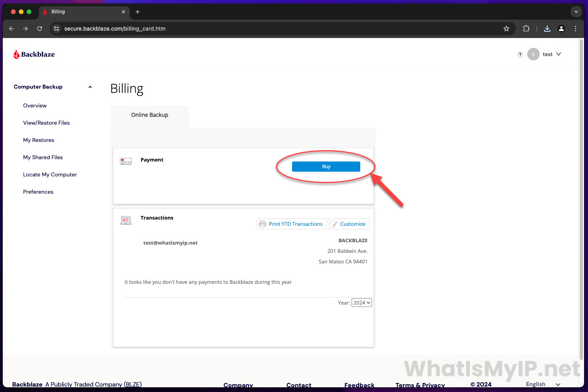The image size is (588, 392).
Task: Open Chrome three-dot menu
Action: (x=575, y=29)
